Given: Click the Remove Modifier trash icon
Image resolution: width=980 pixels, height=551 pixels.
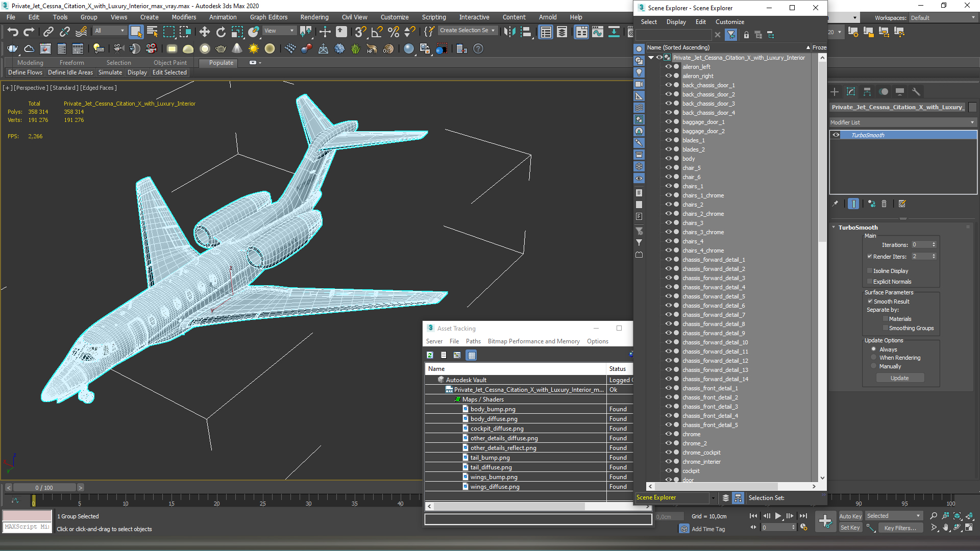Looking at the screenshot, I should coord(884,204).
